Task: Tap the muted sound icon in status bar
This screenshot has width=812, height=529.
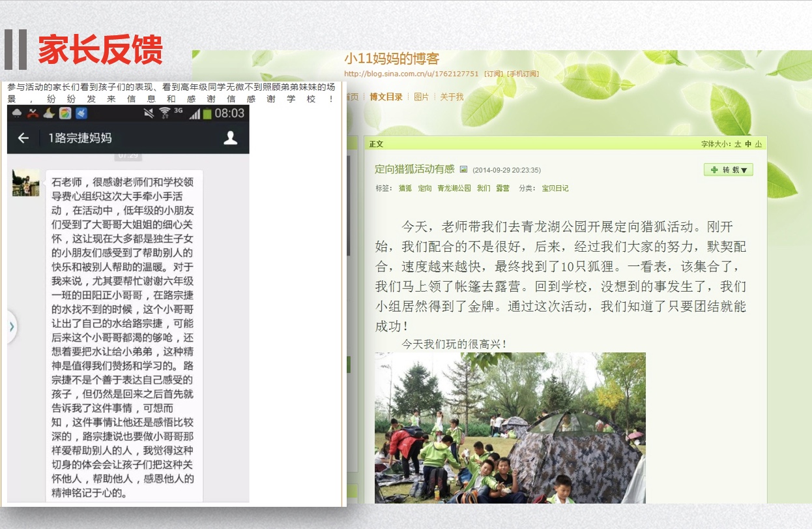Action: [149, 113]
